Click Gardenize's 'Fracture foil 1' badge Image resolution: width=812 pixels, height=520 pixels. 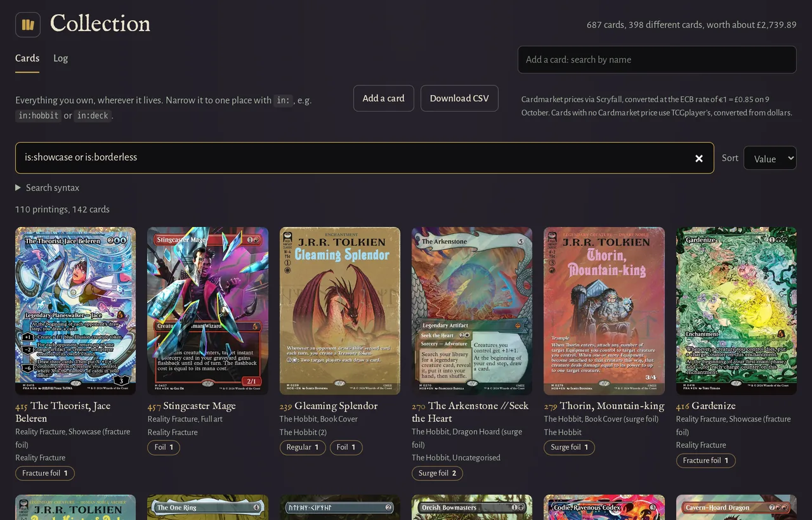coord(706,460)
